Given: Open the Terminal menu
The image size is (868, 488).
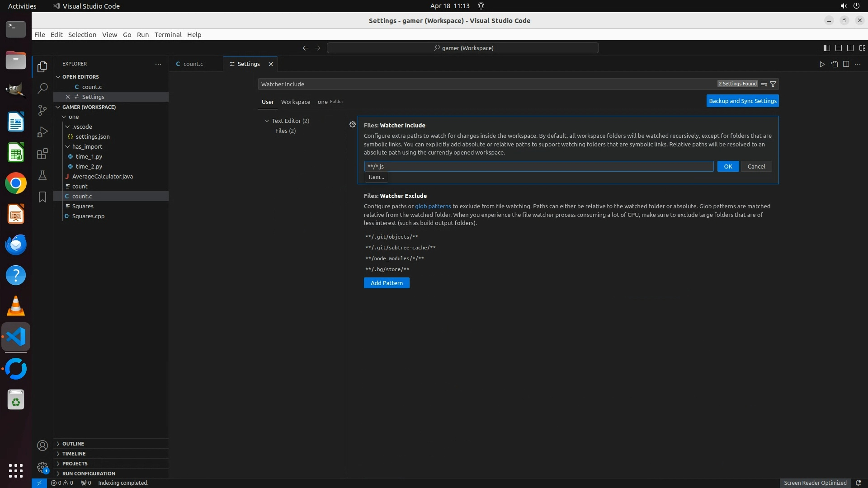Looking at the screenshot, I should click(x=168, y=35).
